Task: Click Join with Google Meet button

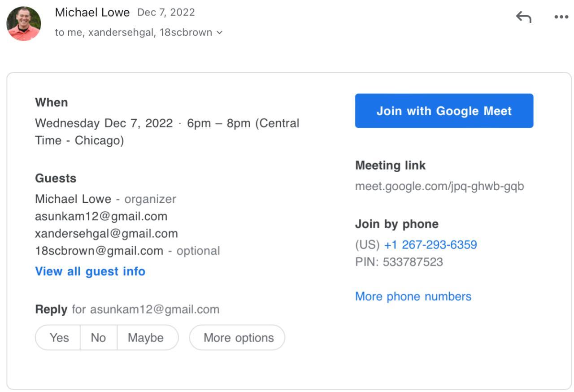Action: [444, 111]
